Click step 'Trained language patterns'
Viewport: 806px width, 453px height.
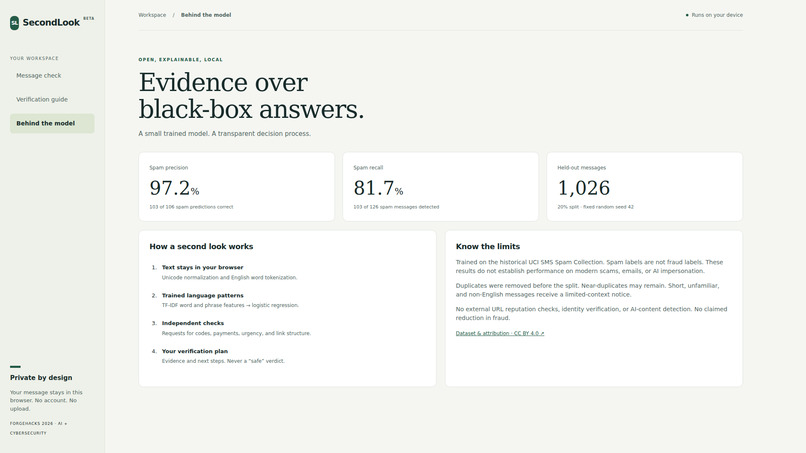pos(203,295)
